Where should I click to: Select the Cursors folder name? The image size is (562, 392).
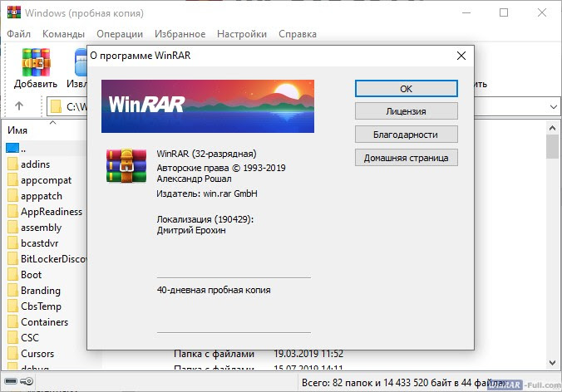37,353
